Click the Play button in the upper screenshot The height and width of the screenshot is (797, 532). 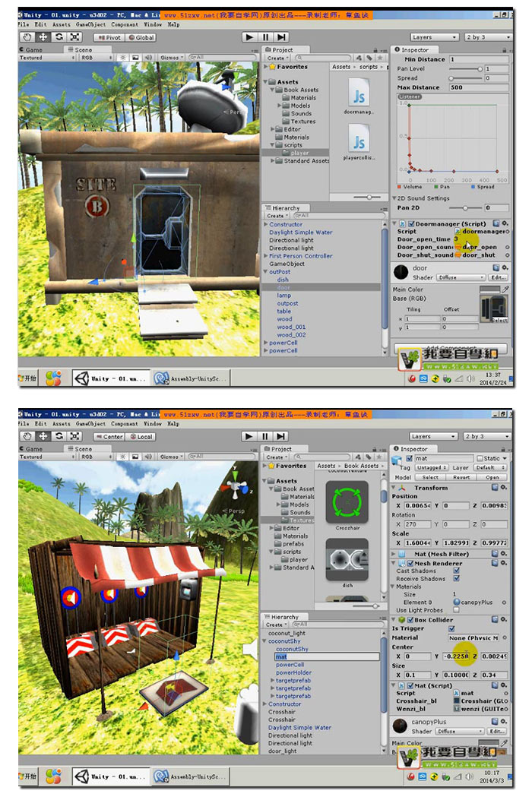[249, 37]
